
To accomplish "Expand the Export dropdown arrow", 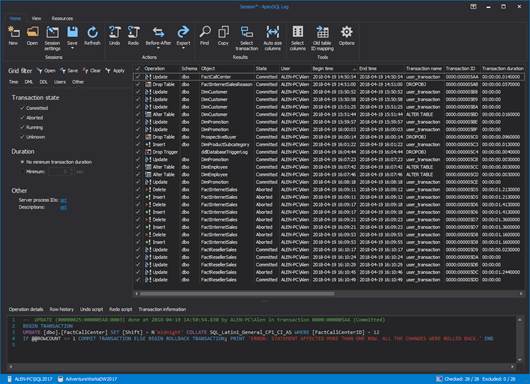I will (x=183, y=48).
